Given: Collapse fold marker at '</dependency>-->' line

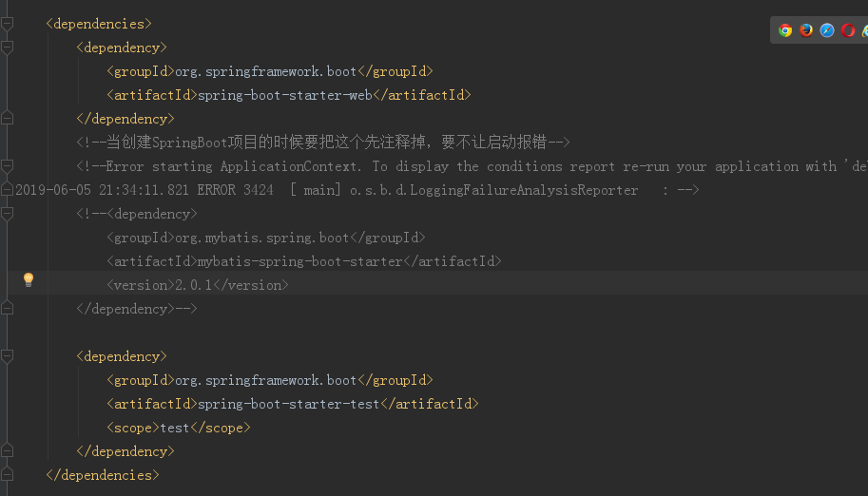Looking at the screenshot, I should (x=8, y=309).
